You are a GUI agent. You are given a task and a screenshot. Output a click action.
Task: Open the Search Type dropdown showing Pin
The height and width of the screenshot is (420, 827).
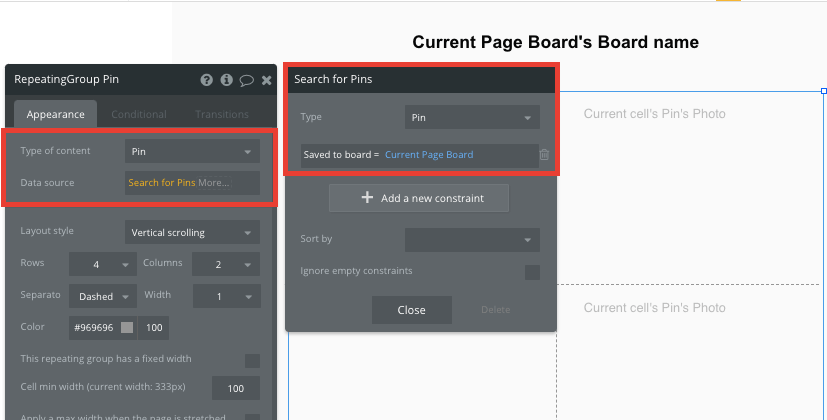tap(472, 117)
